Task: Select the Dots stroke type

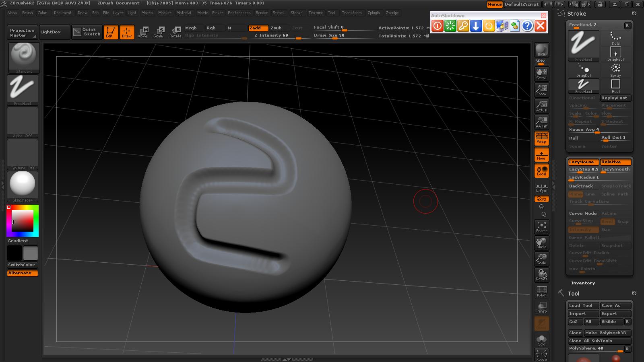Action: tap(615, 38)
